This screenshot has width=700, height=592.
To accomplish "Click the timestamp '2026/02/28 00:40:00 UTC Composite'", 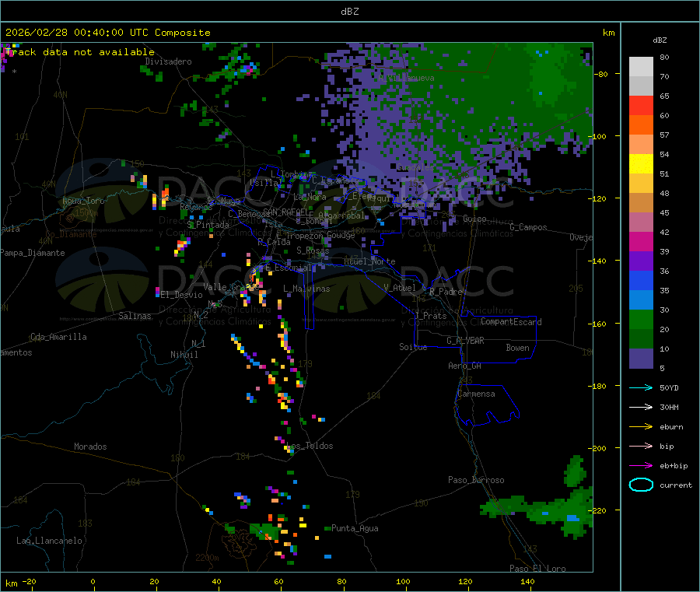I will point(108,33).
